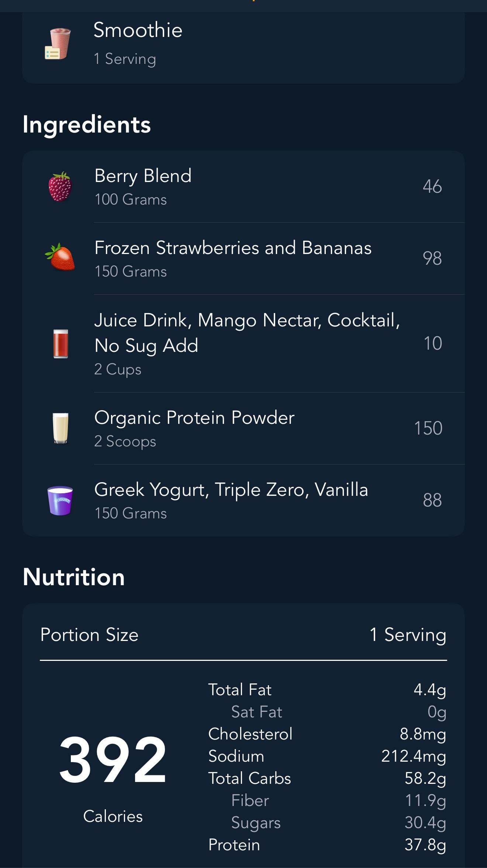Open Frozen Strawberries and Bananas ingredient
Screen dimensions: 487x868
coord(233,248)
